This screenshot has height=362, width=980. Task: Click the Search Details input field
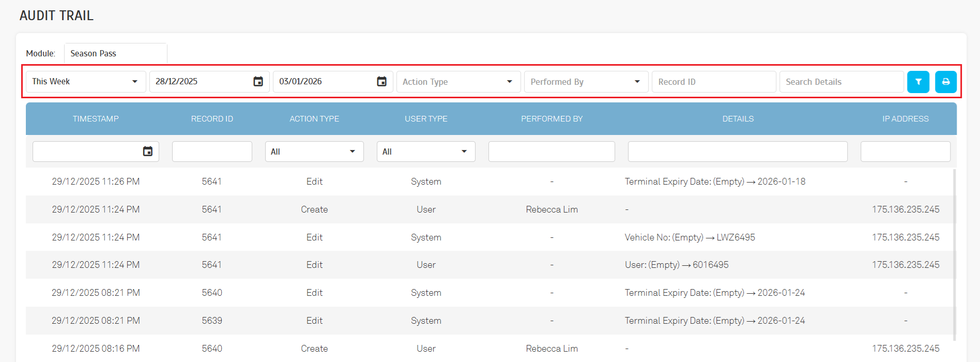(x=841, y=82)
